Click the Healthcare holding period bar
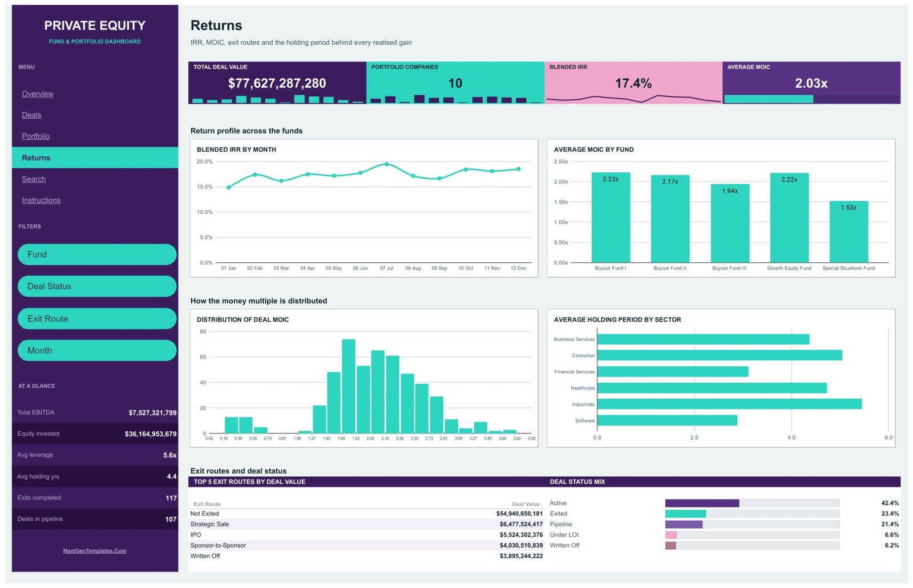Screen dimensions: 913x588 712,388
